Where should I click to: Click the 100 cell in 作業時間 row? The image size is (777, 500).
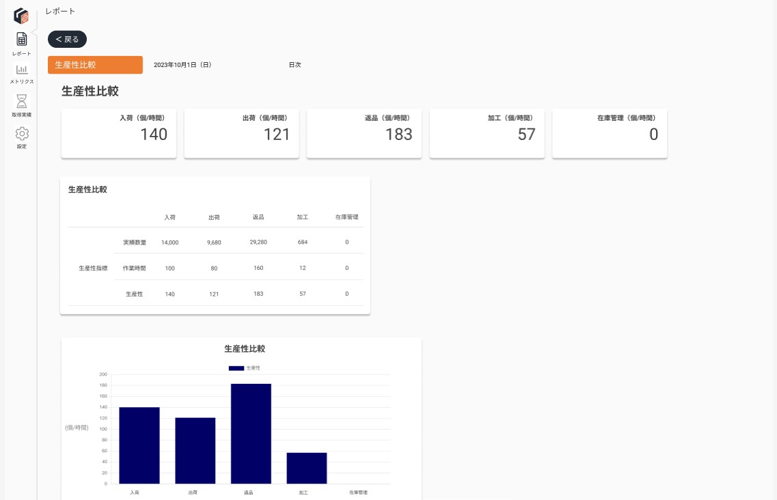tap(170, 268)
